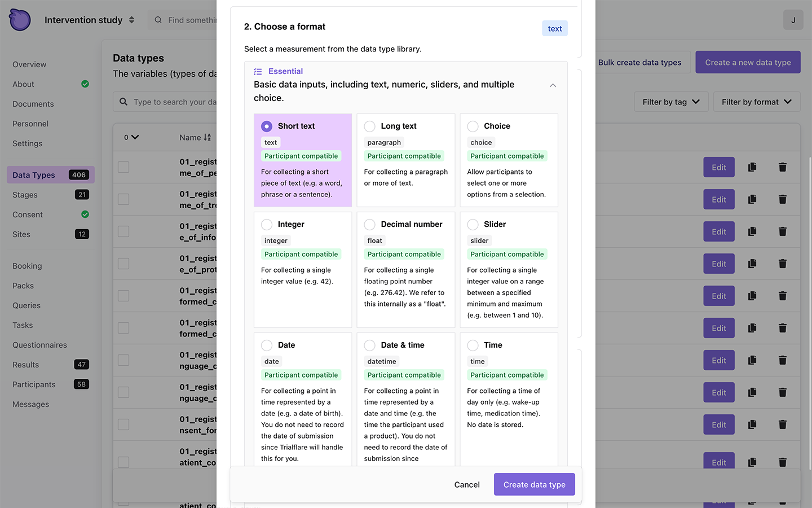Click Bulk create data types button
Viewport: 812px width, 508px height.
(x=639, y=62)
